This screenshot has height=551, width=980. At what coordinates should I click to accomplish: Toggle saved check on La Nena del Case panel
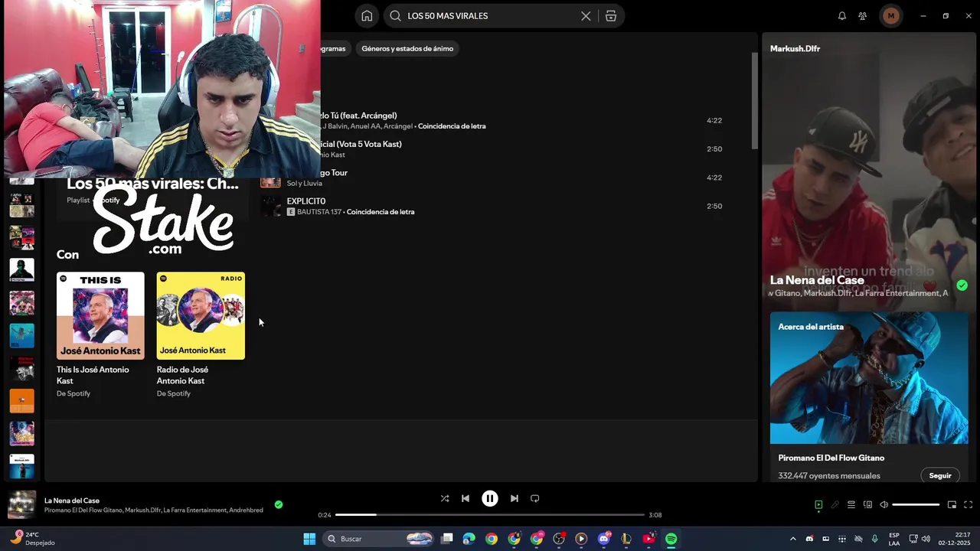962,285
